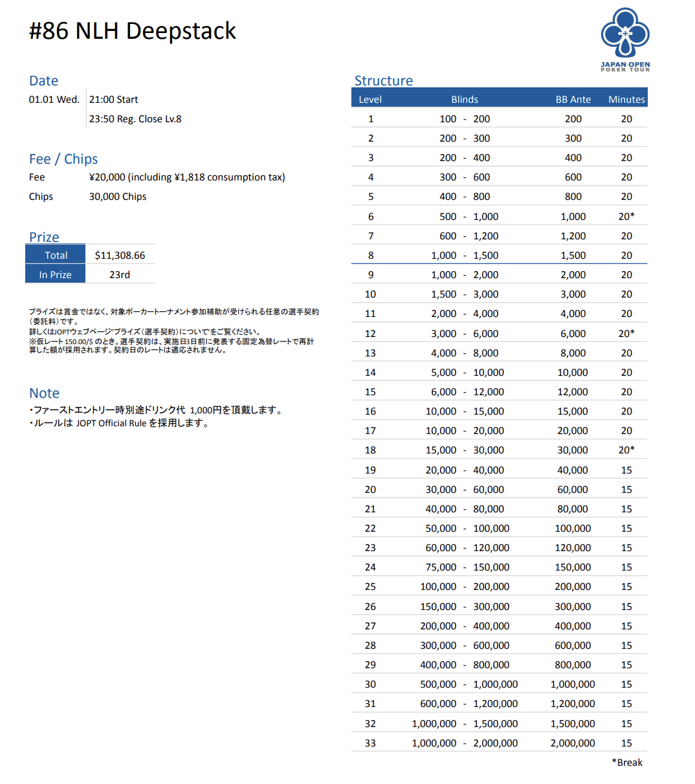Click the *Break footnote below table
The image size is (695, 784).
coord(627,763)
